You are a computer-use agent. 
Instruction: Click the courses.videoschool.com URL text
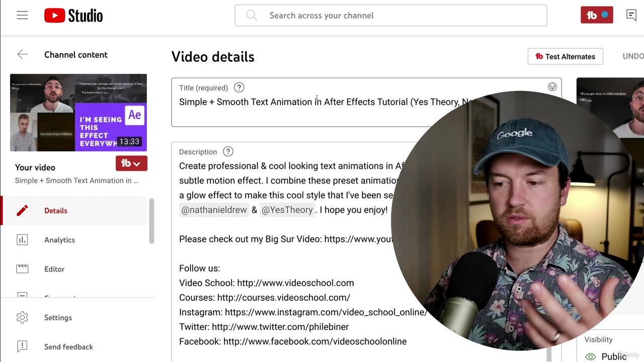[x=284, y=298]
